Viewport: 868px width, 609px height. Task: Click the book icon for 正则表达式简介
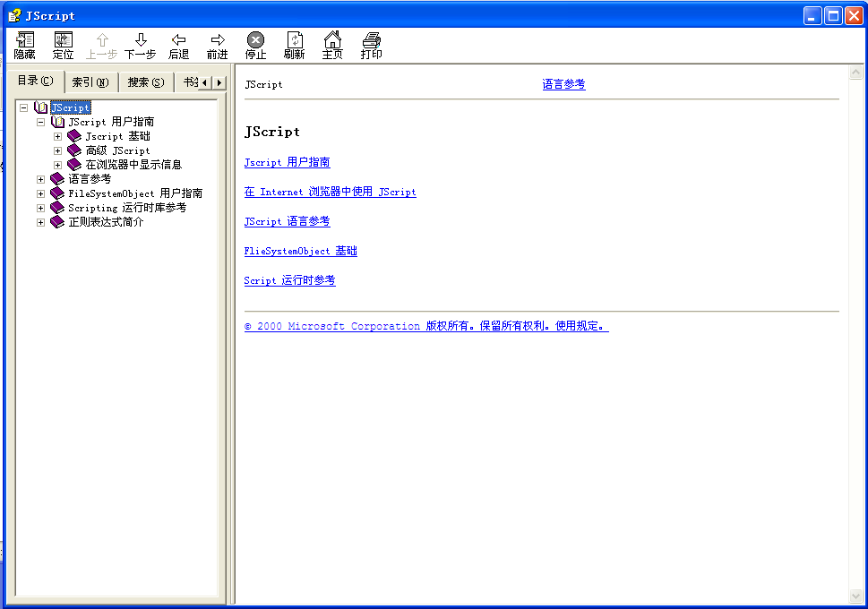57,222
